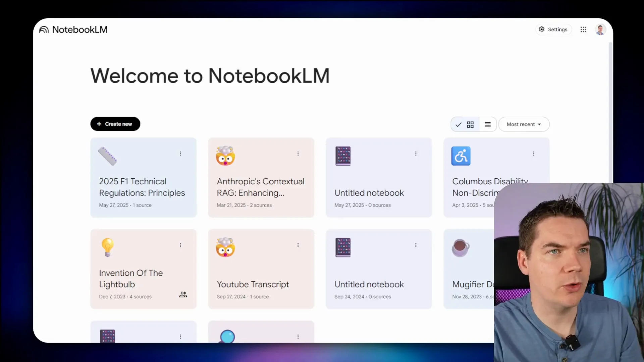This screenshot has width=644, height=362.
Task: Open the user account avatar
Action: 600,29
